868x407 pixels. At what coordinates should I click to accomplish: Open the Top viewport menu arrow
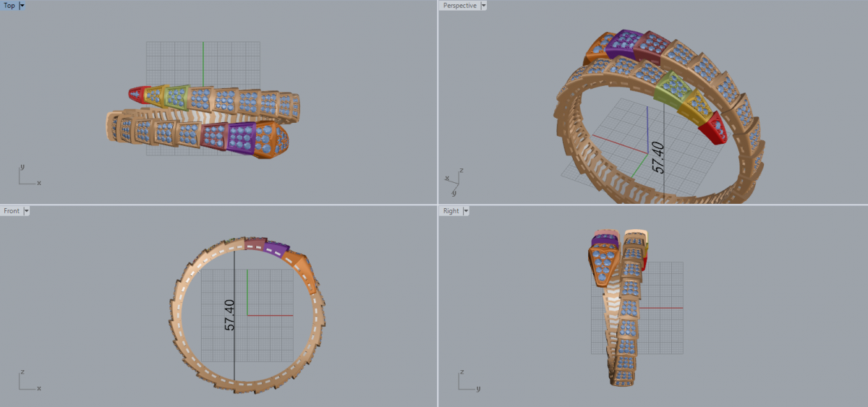[22, 5]
